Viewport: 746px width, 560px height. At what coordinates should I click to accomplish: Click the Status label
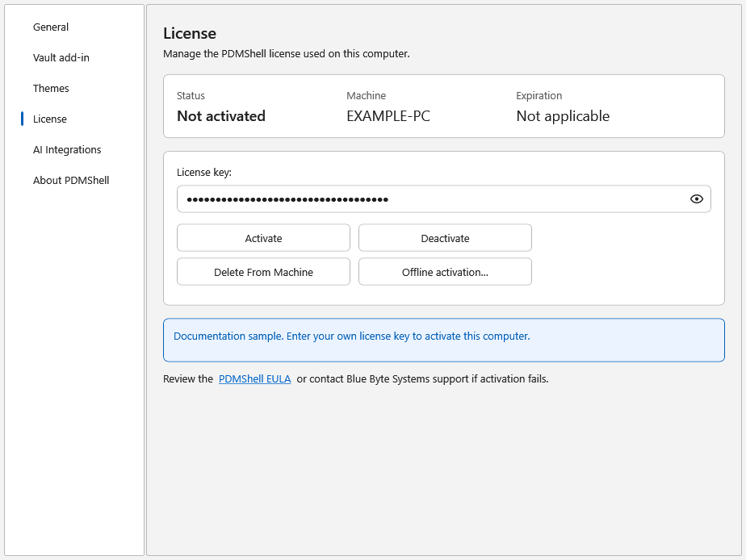191,95
